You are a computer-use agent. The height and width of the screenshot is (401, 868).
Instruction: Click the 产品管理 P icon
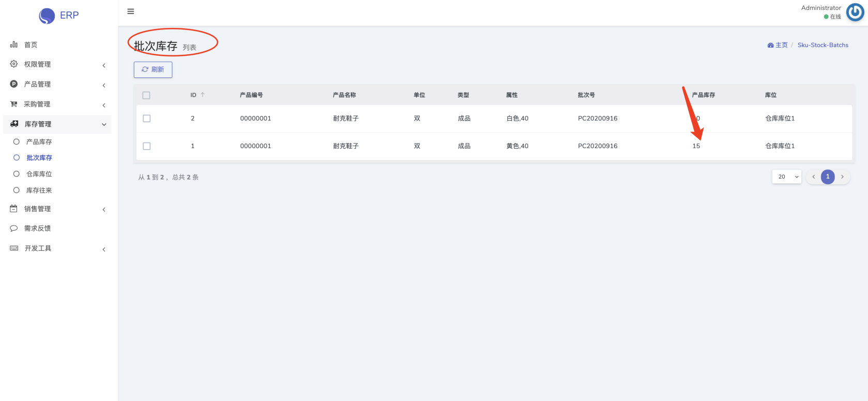14,84
